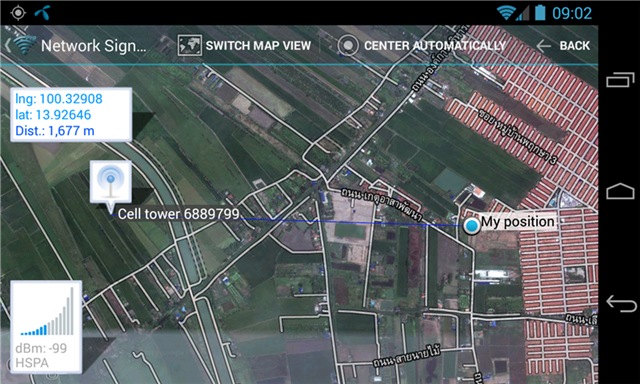Screen dimensions: 640x384
Task: Click the dBm -99 HSPA readout
Action: click(x=41, y=355)
